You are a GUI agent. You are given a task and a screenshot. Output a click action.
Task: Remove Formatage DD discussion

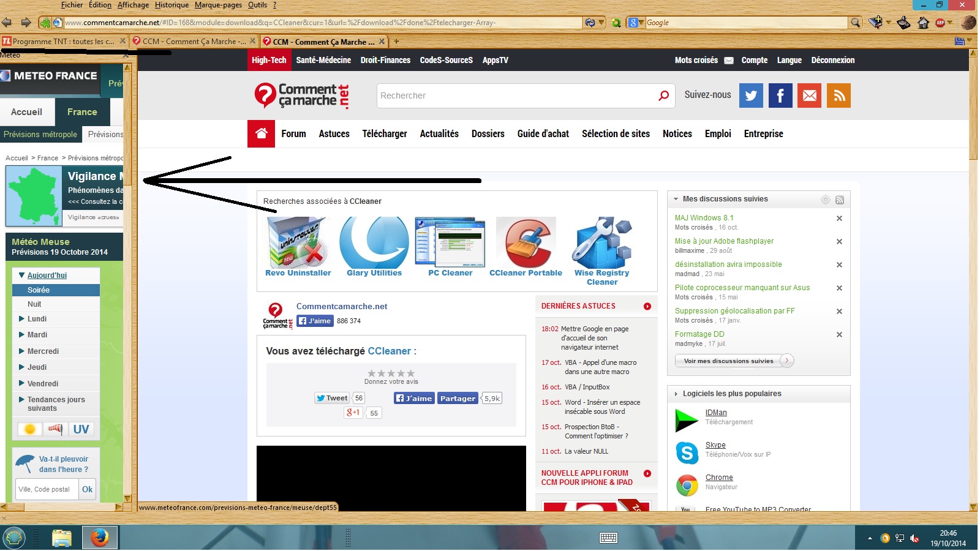[839, 335]
